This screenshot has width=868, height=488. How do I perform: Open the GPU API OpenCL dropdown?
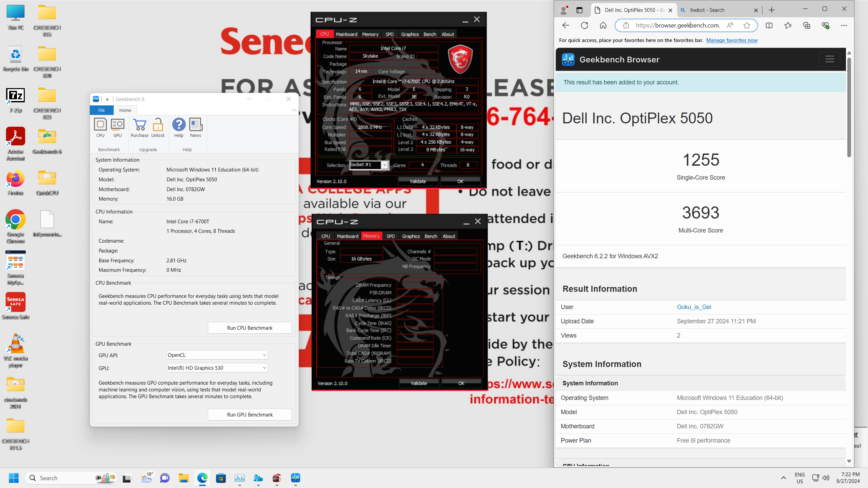pos(217,355)
